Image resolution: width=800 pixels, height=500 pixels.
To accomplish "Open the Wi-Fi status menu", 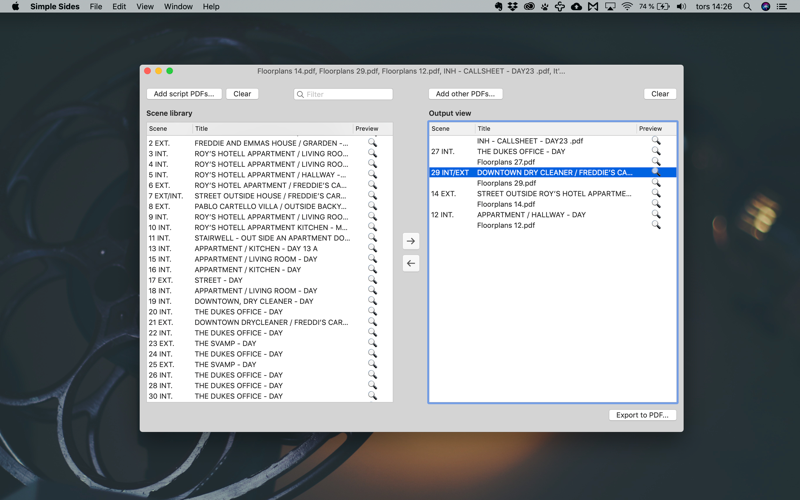I will point(627,7).
